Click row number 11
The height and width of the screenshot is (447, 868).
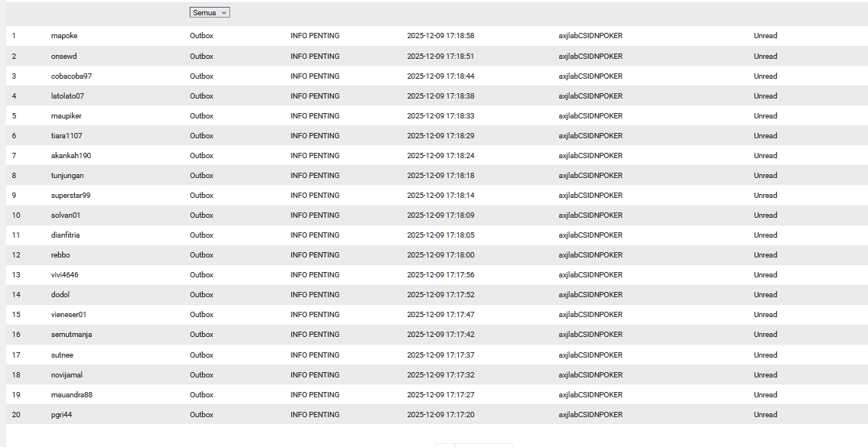pyautogui.click(x=15, y=235)
